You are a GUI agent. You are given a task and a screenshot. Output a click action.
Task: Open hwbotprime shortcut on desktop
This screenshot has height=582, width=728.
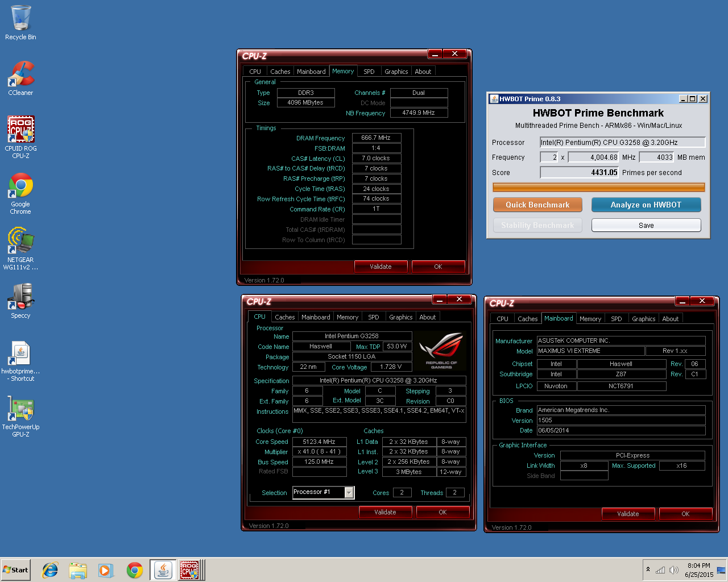20,361
